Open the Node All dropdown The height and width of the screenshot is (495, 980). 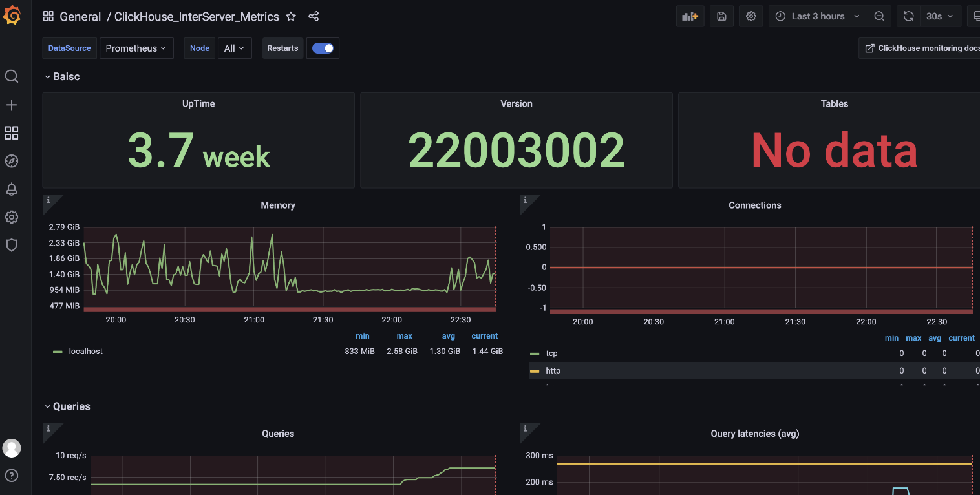(x=235, y=48)
